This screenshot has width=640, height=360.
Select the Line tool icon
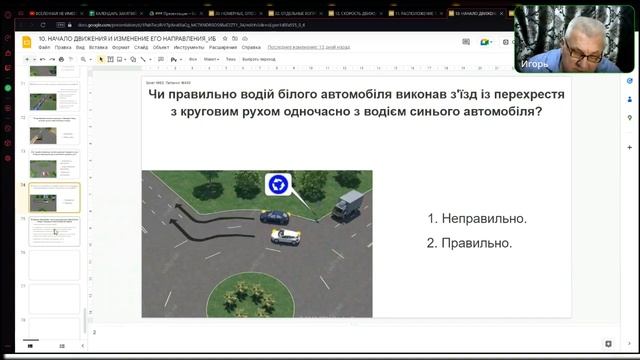(x=143, y=59)
